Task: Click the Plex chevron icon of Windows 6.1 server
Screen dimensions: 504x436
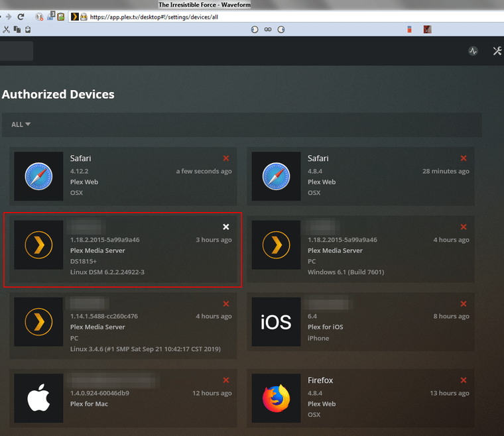Action: tap(276, 245)
